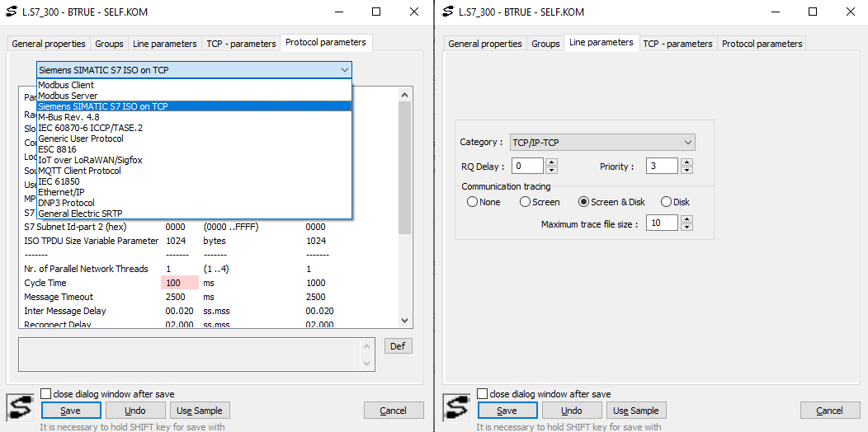Choose IEC 60870-6 ICCP/TASE.2 protocol
The height and width of the screenshot is (432, 868).
coord(194,128)
